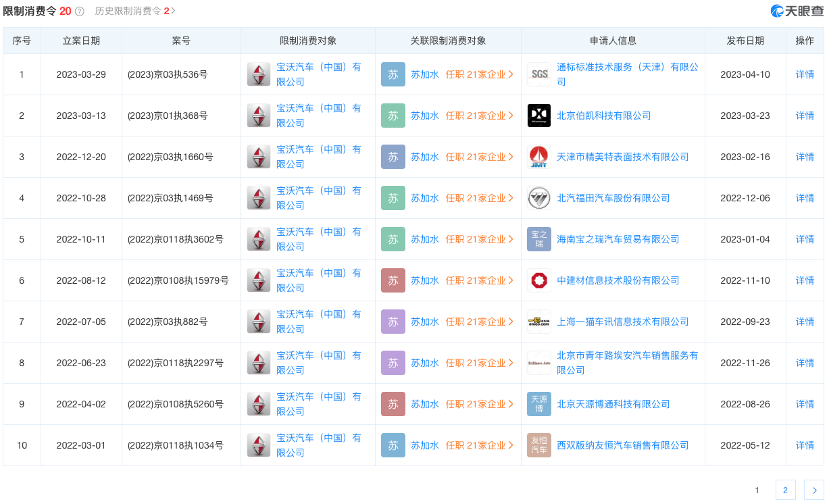
Task: Click the 苏 avatar in row 6
Action: coord(393,280)
